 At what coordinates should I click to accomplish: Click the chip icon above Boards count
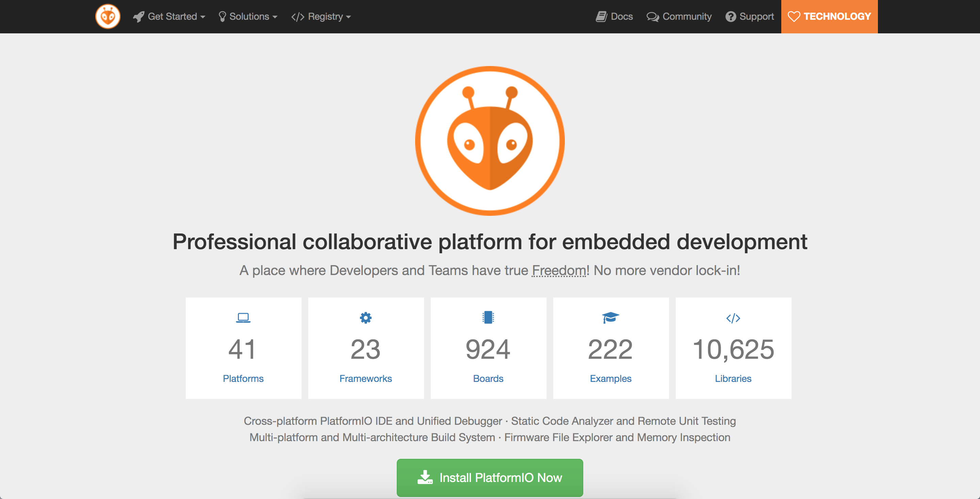click(x=488, y=318)
